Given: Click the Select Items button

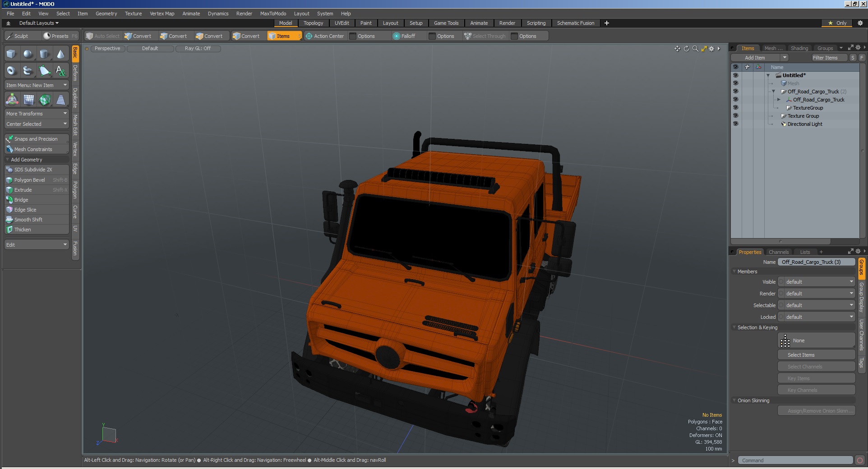Looking at the screenshot, I should pyautogui.click(x=817, y=355).
